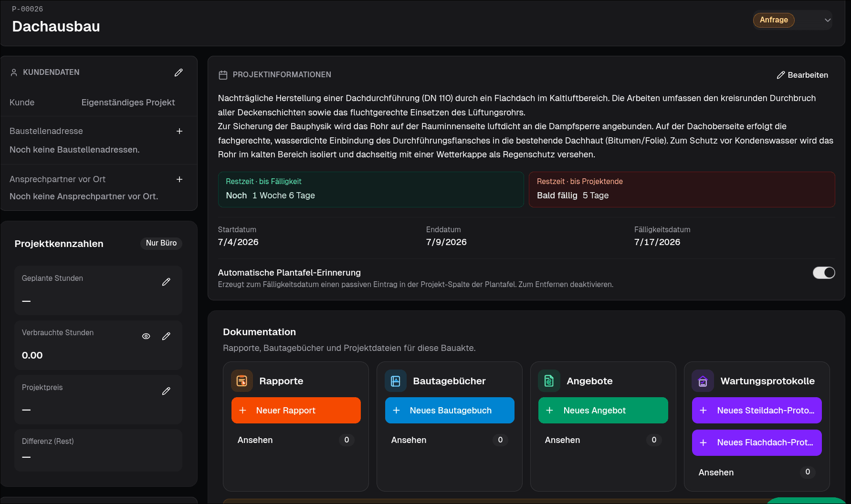Click the Restzeit bis Fälligkeit card
851x504 pixels.
pyautogui.click(x=371, y=189)
